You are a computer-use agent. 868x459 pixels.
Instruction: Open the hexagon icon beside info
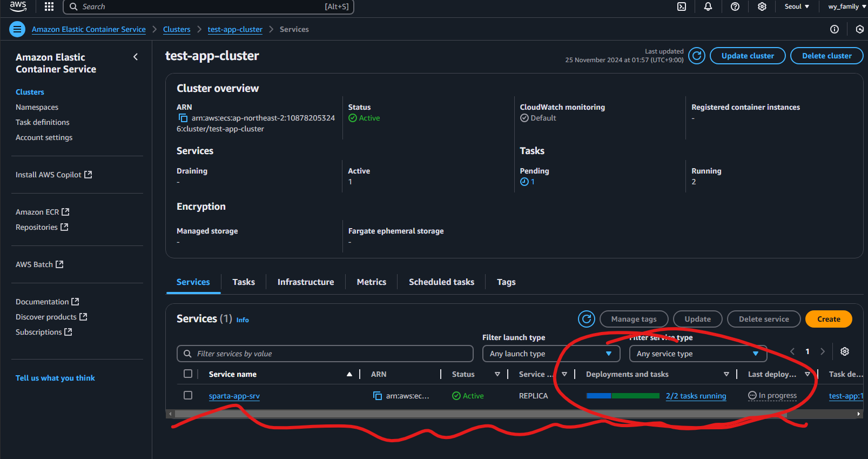(859, 29)
